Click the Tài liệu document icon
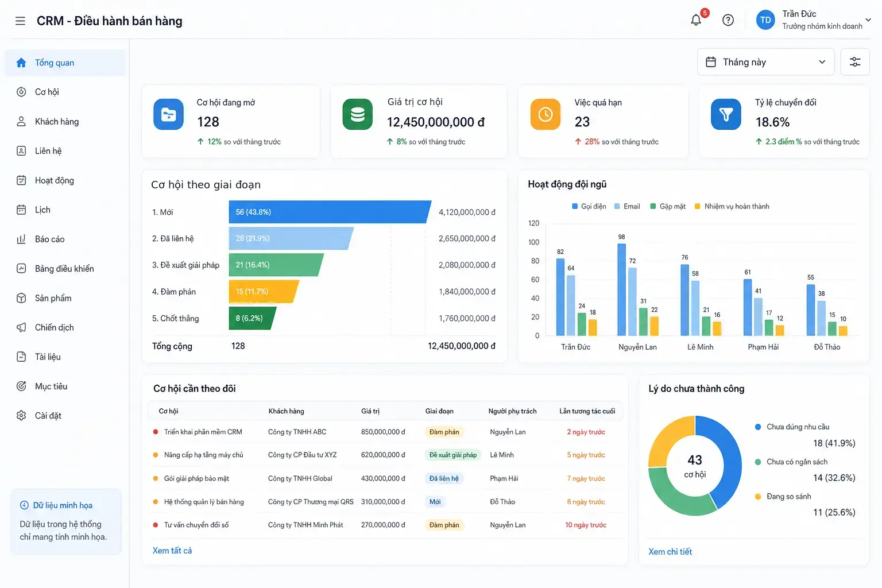The width and height of the screenshot is (882, 588). 21,357
